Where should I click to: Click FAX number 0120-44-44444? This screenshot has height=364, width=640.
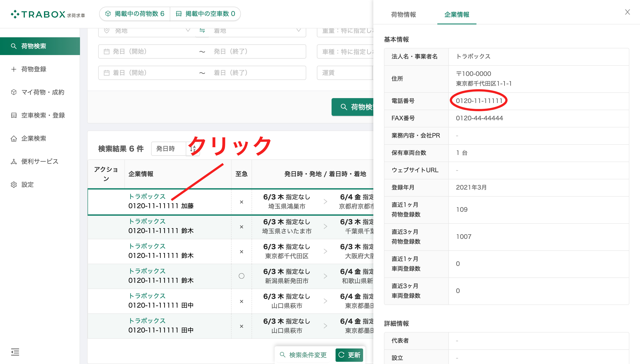coord(479,118)
